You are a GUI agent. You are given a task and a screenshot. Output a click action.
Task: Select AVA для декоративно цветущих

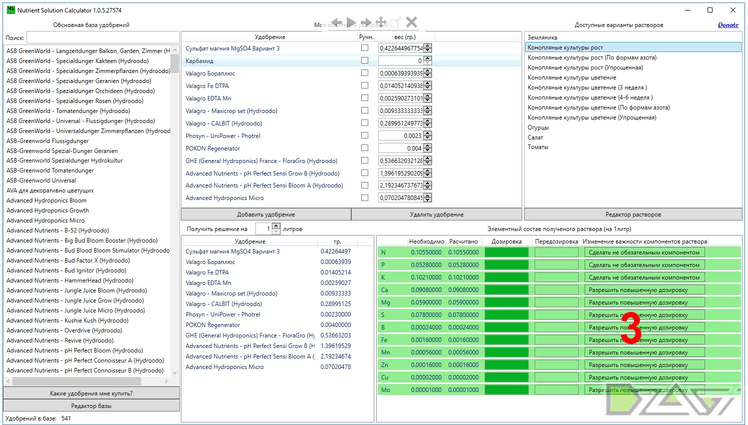50,190
